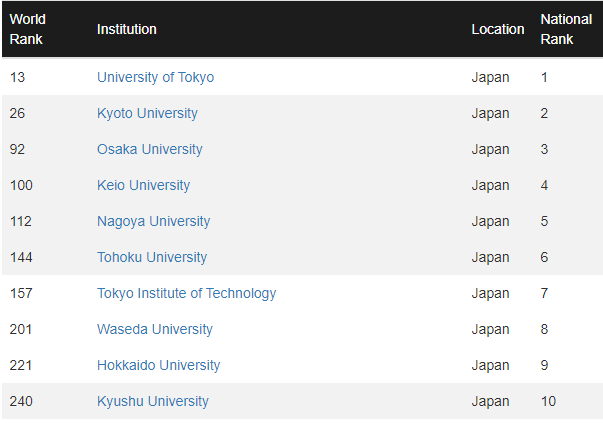Click the Institution column header
Image resolution: width=603 pixels, height=423 pixels.
click(x=126, y=29)
